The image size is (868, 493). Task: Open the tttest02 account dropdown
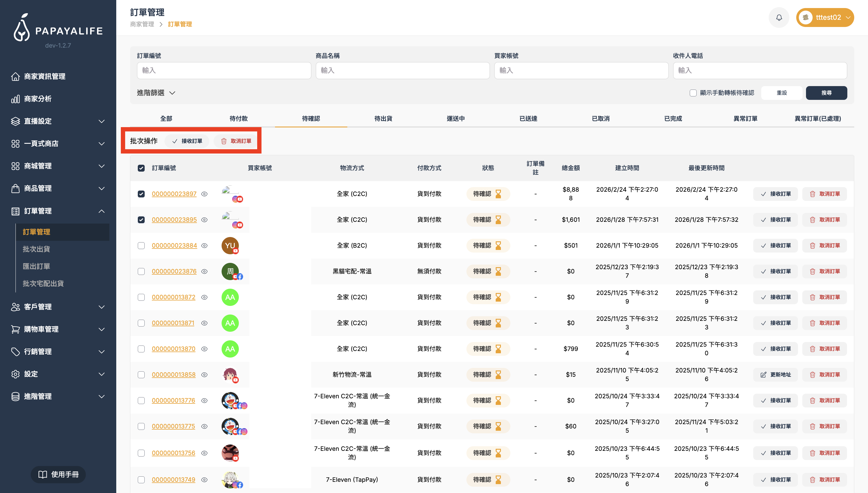[825, 18]
